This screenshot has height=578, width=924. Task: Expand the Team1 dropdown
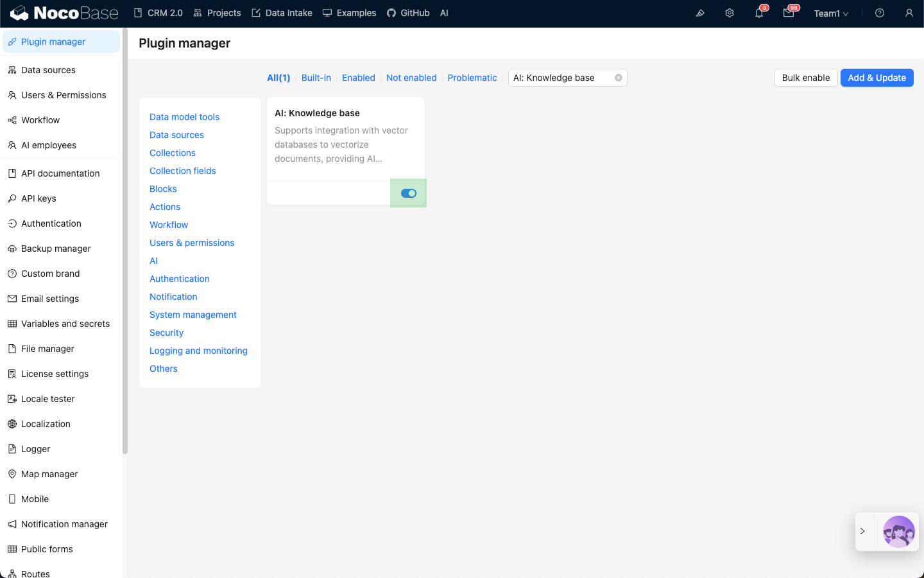(831, 13)
